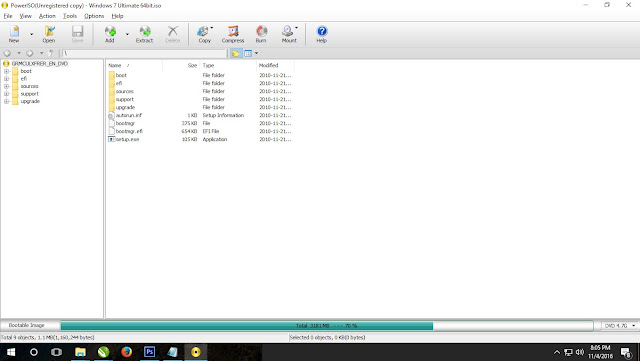Click the Forward navigation arrow
640x361 pixels.
(29, 53)
